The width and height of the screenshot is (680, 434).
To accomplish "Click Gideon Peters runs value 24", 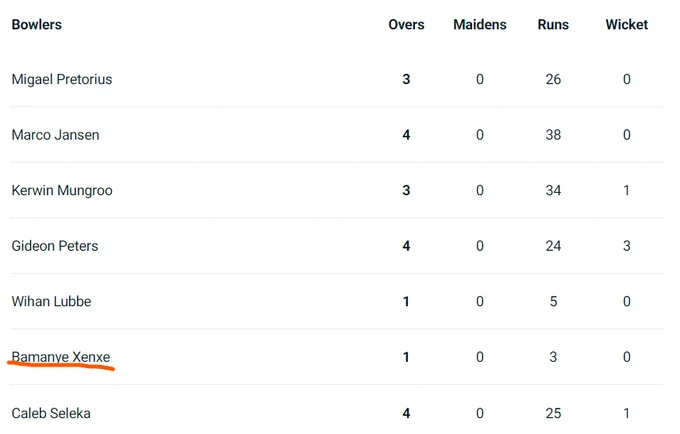I will 553,246.
